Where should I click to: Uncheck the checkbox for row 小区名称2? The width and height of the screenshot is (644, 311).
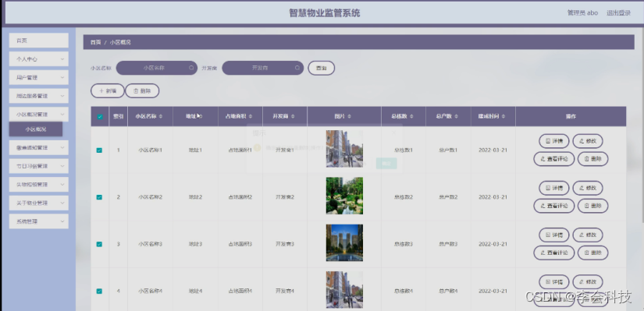(x=99, y=197)
